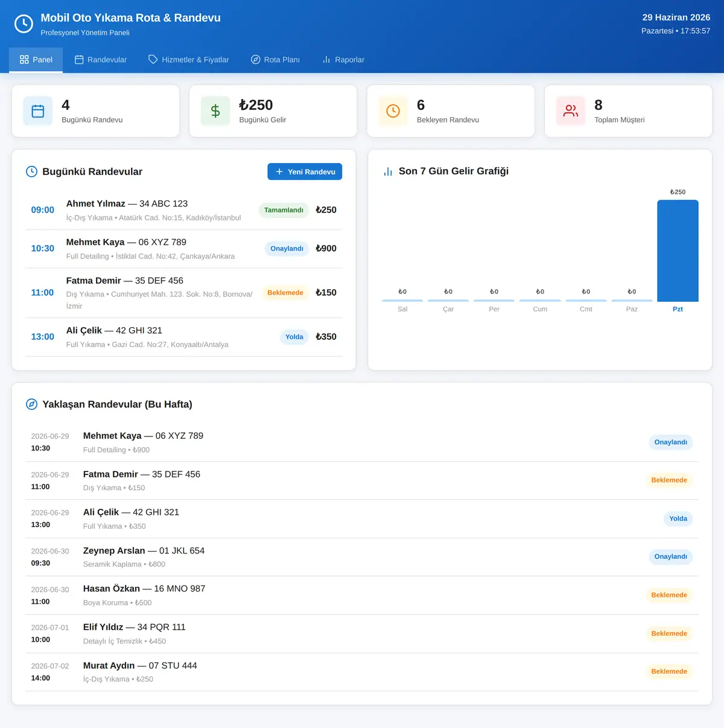
Task: Open the Hizmetler & Fiyatlar tab
Action: [188, 60]
